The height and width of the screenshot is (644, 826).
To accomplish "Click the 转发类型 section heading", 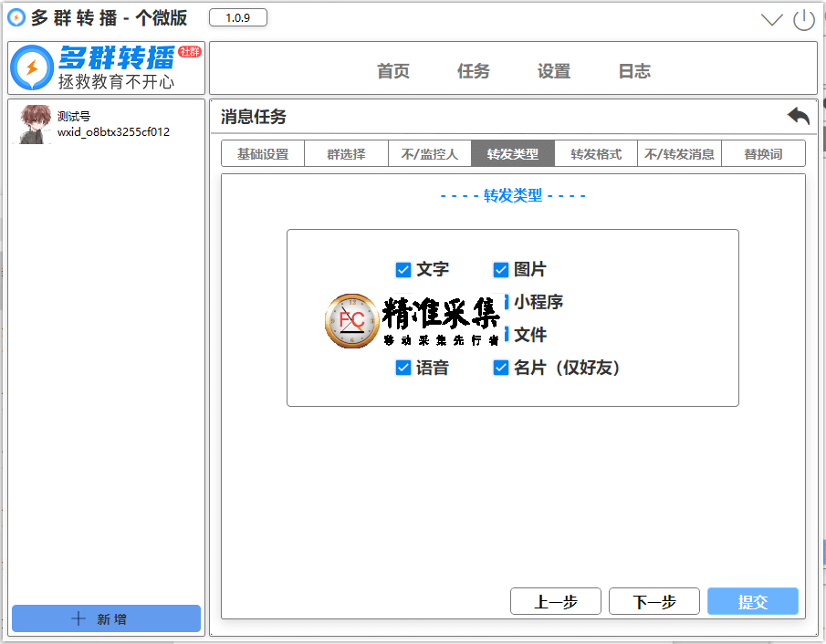I will point(513,195).
